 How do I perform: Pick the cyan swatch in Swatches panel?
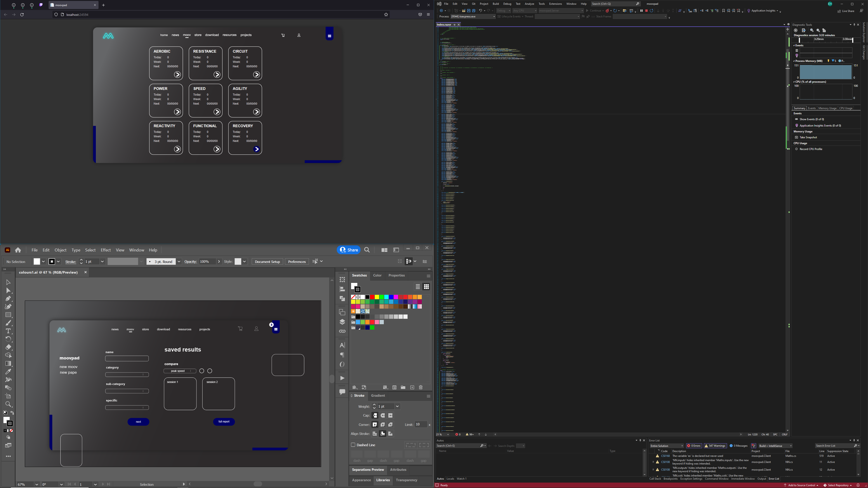tap(387, 297)
